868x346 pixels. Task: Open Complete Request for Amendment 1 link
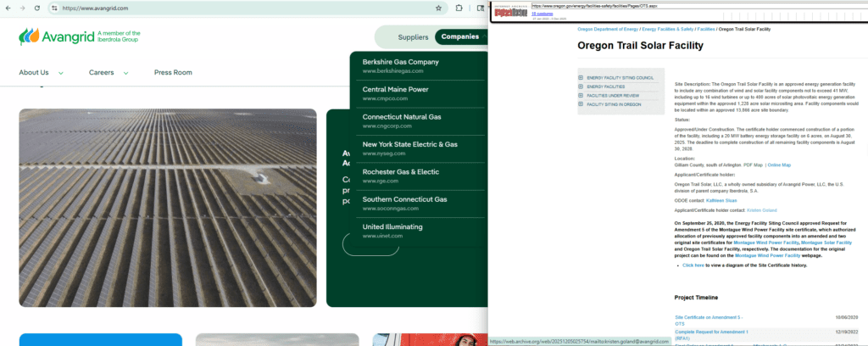click(711, 334)
